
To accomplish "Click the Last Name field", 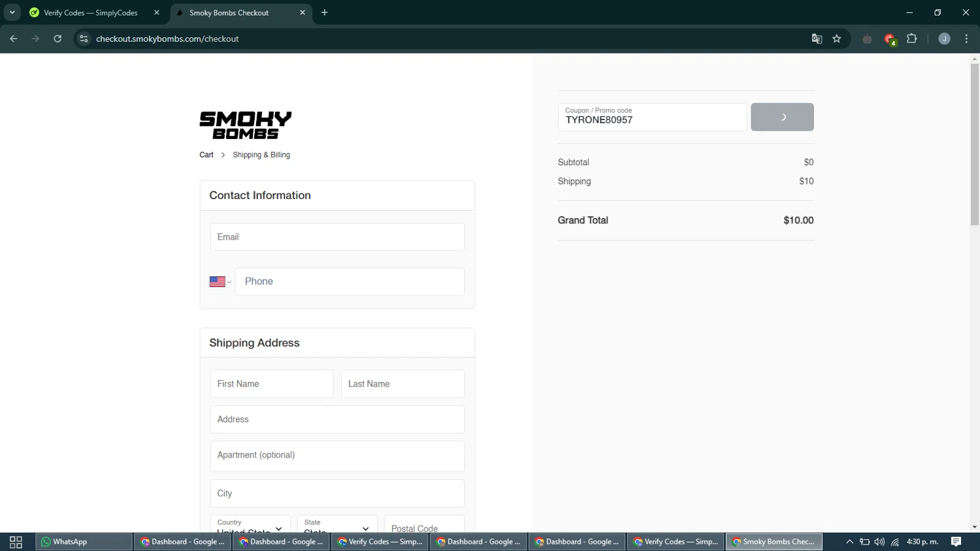I will (402, 384).
